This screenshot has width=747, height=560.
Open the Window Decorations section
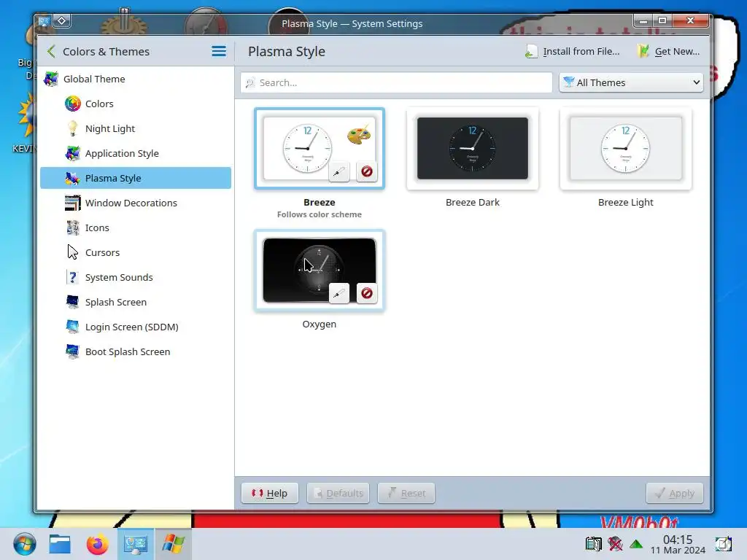136,203
